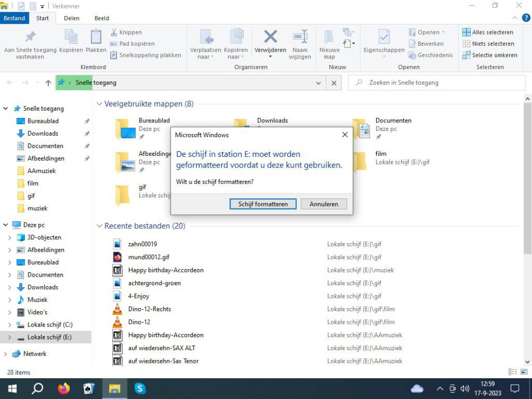Screen dimensions: 532x399
Task: Open the Bestand menu tab
Action: pyautogui.click(x=14, y=18)
